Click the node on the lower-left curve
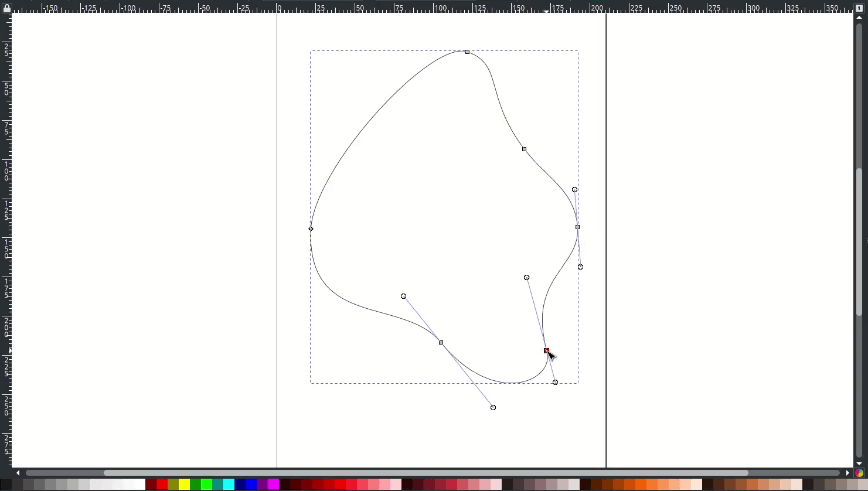 (x=441, y=342)
